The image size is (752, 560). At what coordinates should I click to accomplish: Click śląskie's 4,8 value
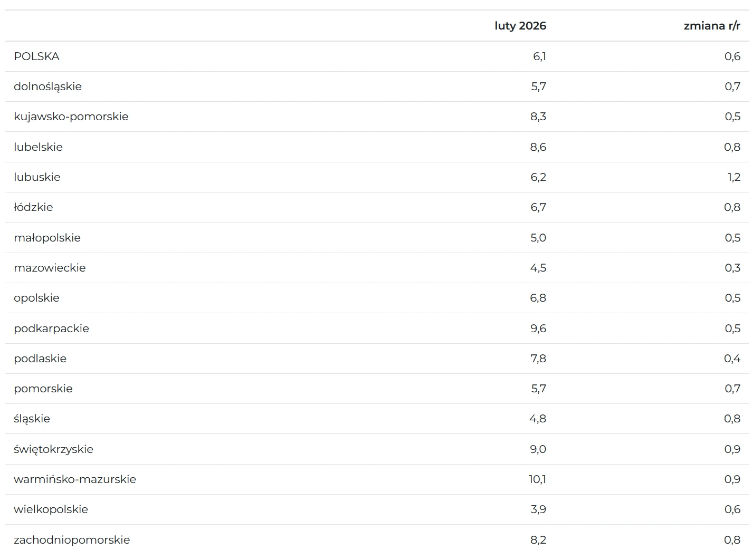(x=538, y=419)
